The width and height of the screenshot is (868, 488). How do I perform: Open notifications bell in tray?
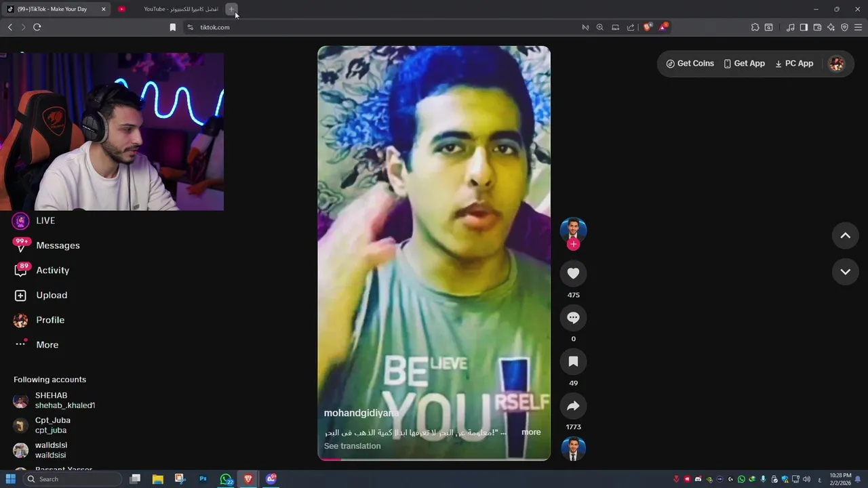pyautogui.click(x=858, y=479)
